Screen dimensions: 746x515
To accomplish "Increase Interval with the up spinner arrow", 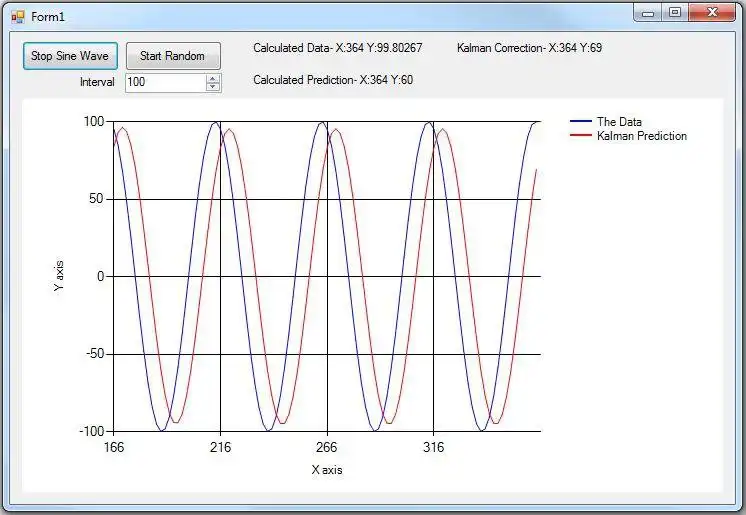I will (x=213, y=79).
